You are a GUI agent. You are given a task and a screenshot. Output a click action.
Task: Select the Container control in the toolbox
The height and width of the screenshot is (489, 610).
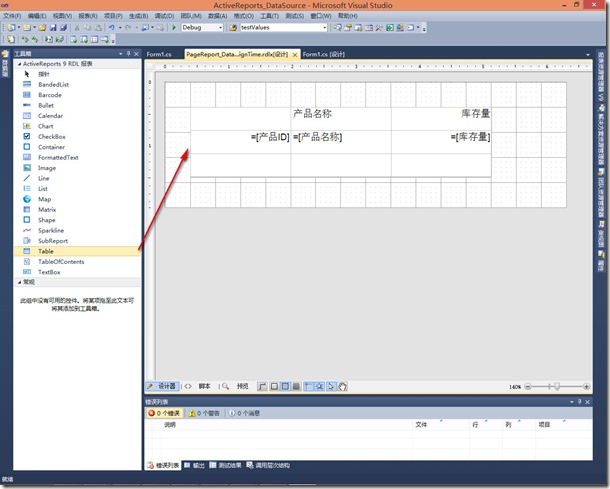coord(77,147)
